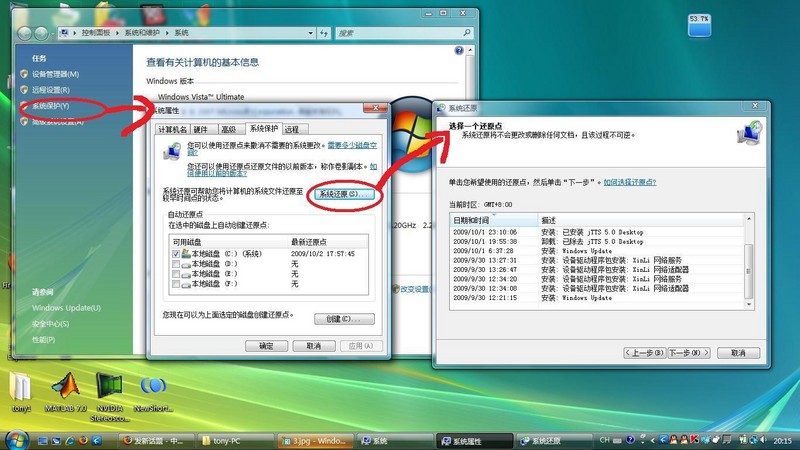This screenshot has height=450, width=800.
Task: Click 取消 in System Restore wizard
Action: click(x=738, y=353)
